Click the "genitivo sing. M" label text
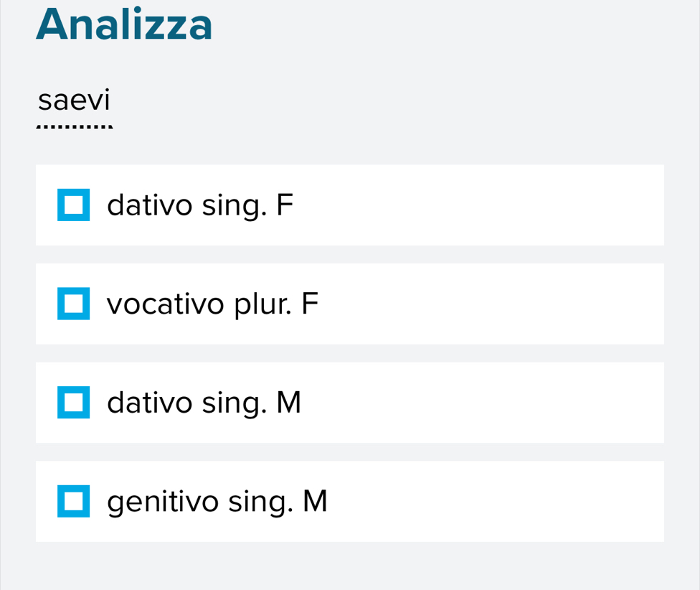The height and width of the screenshot is (590, 700). [217, 502]
